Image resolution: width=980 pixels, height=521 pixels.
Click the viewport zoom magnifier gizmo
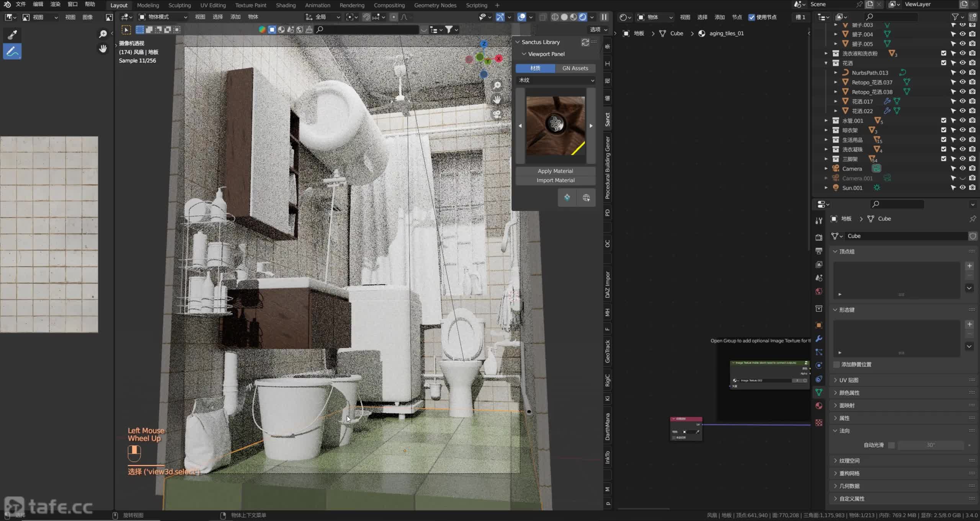[x=497, y=85]
